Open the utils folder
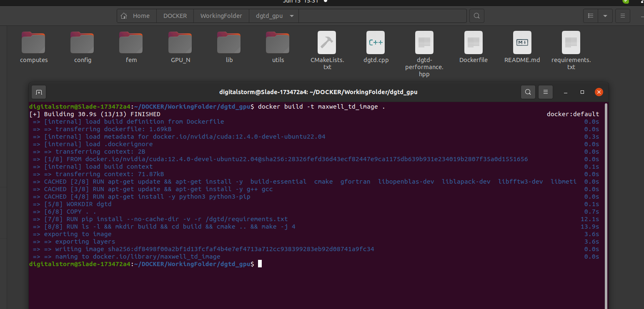The image size is (644, 309). [278, 42]
